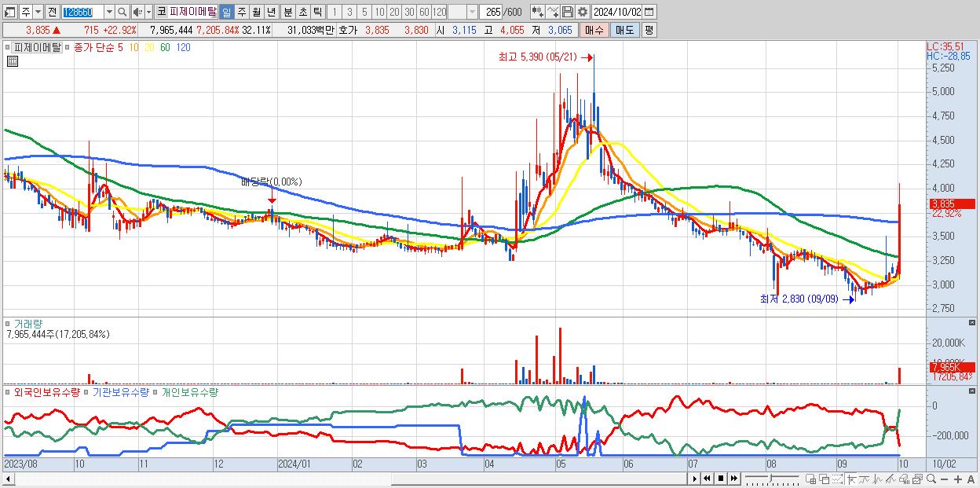Select the 3 interval button
The width and height of the screenshot is (980, 488).
click(349, 12)
